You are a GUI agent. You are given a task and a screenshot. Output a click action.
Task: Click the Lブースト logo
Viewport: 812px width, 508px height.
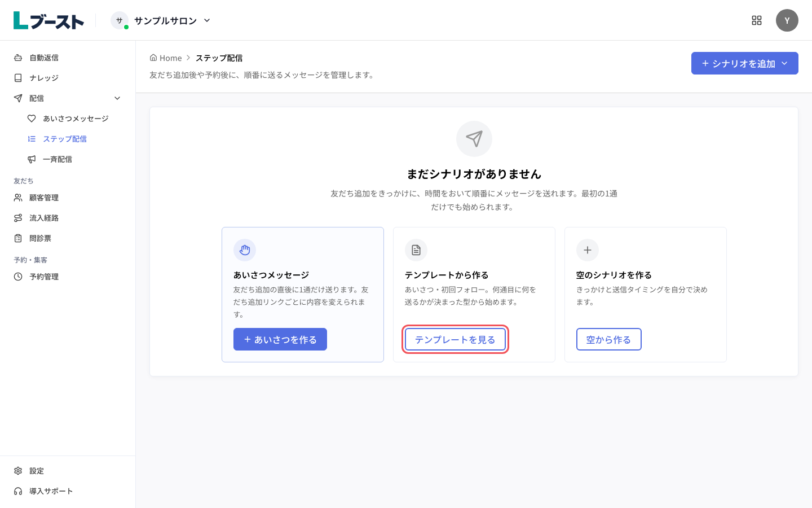tap(48, 20)
